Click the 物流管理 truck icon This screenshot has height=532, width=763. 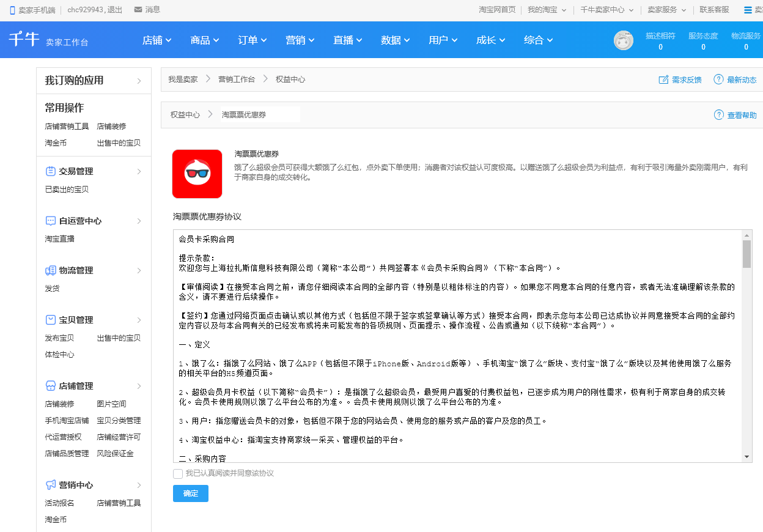coord(51,270)
